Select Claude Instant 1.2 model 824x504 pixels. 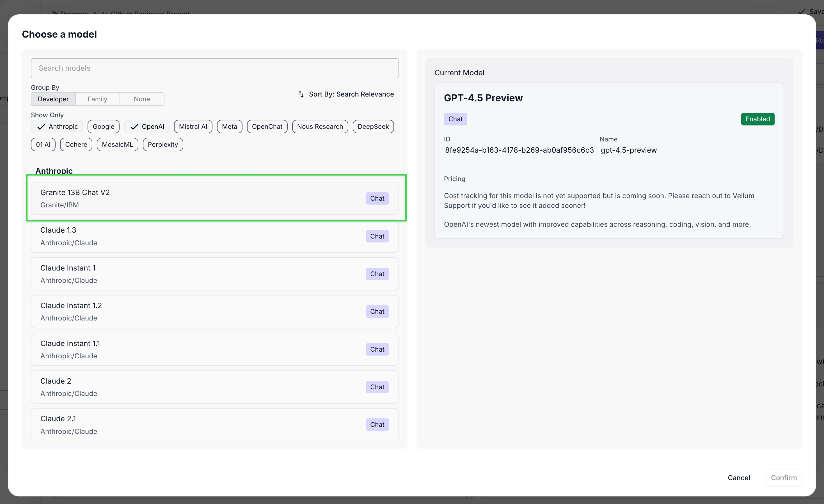201,311
